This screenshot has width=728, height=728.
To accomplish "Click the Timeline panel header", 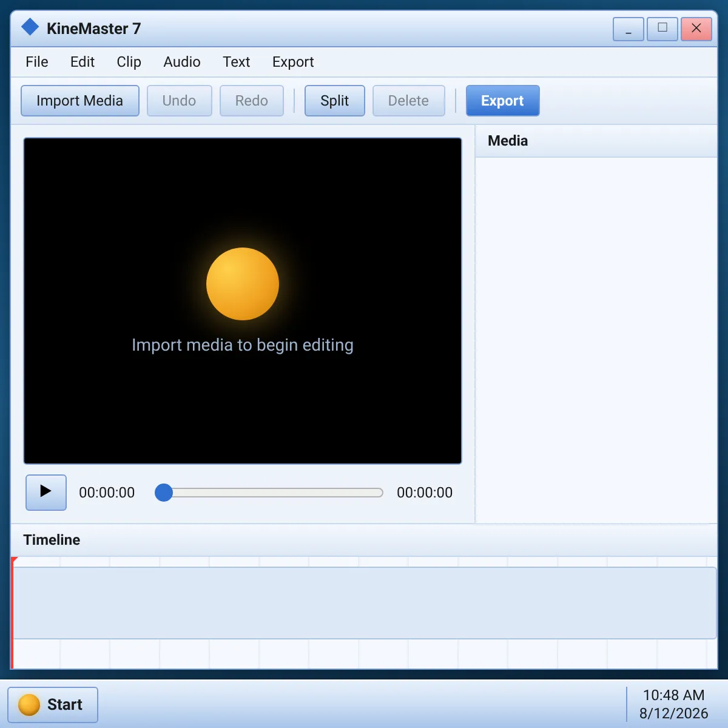I will [364, 540].
